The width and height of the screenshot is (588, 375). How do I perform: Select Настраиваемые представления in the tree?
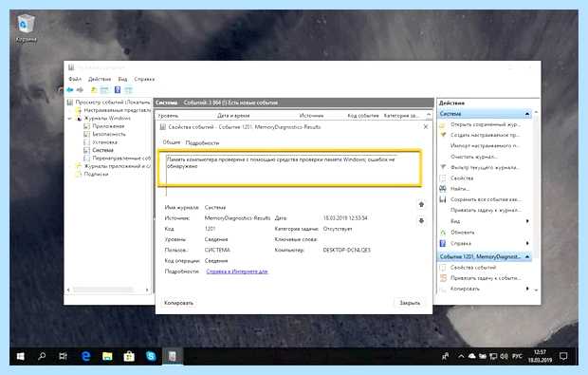tap(118, 110)
